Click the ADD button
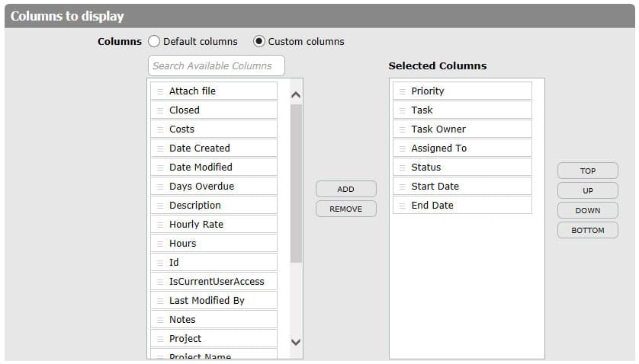Viewport: 639px width, 364px height. (346, 190)
